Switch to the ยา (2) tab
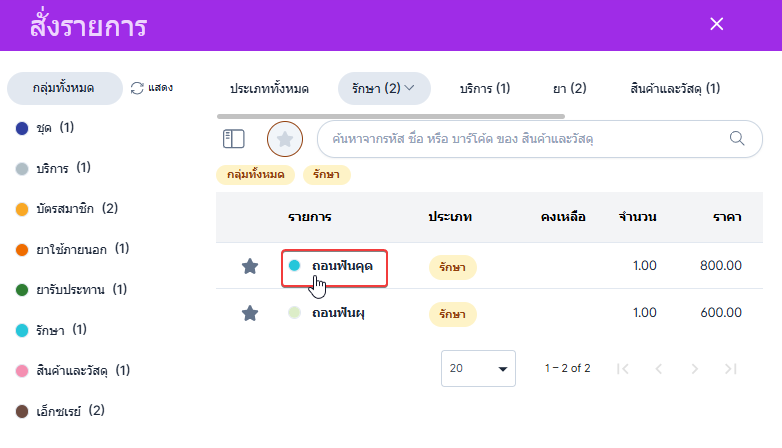Image resolution: width=782 pixels, height=448 pixels. click(x=570, y=88)
